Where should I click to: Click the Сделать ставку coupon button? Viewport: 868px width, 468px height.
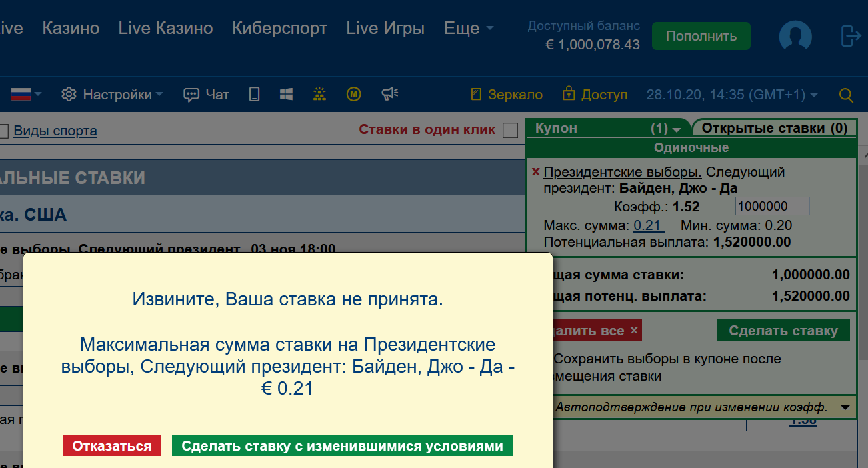point(783,331)
